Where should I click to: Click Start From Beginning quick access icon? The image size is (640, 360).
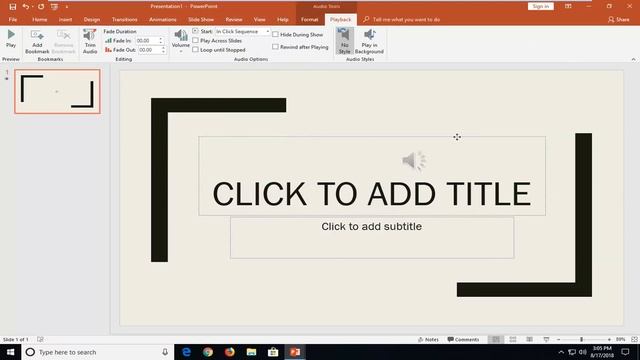click(54, 7)
